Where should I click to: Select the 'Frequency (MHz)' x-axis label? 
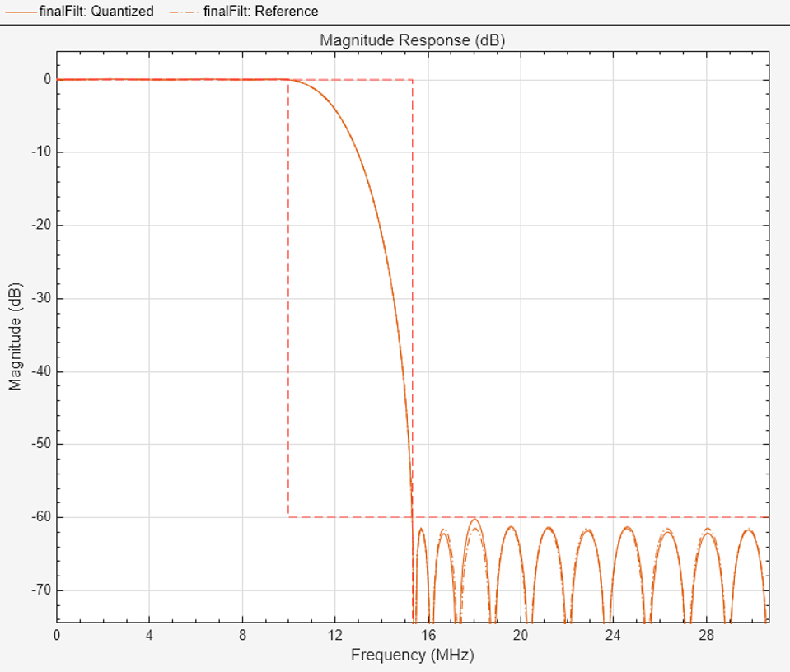click(412, 655)
